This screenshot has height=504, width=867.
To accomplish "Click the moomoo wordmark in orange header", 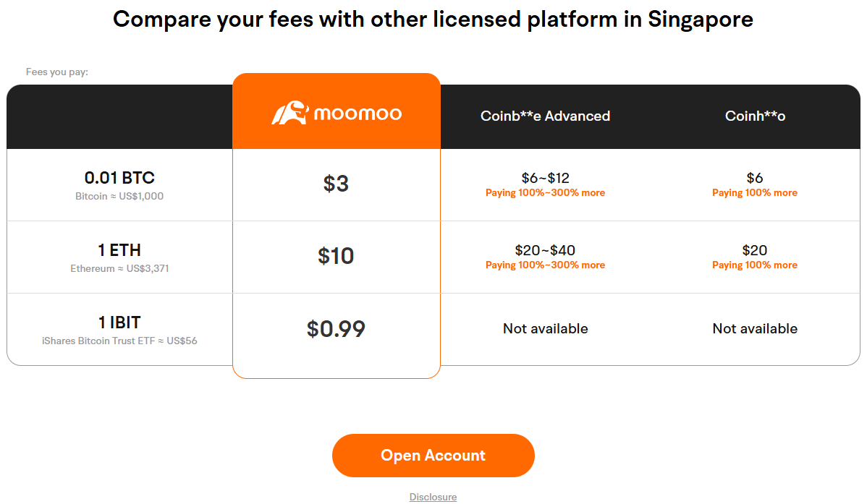I will (358, 114).
